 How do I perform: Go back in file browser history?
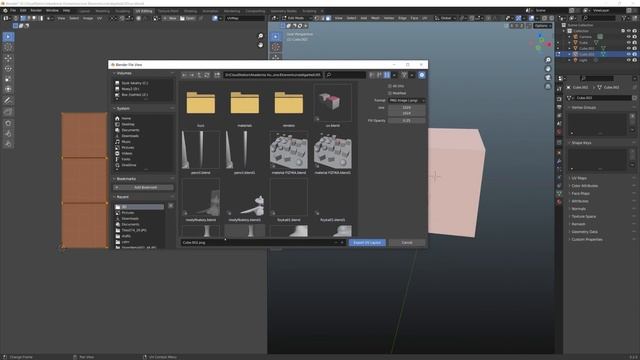184,75
